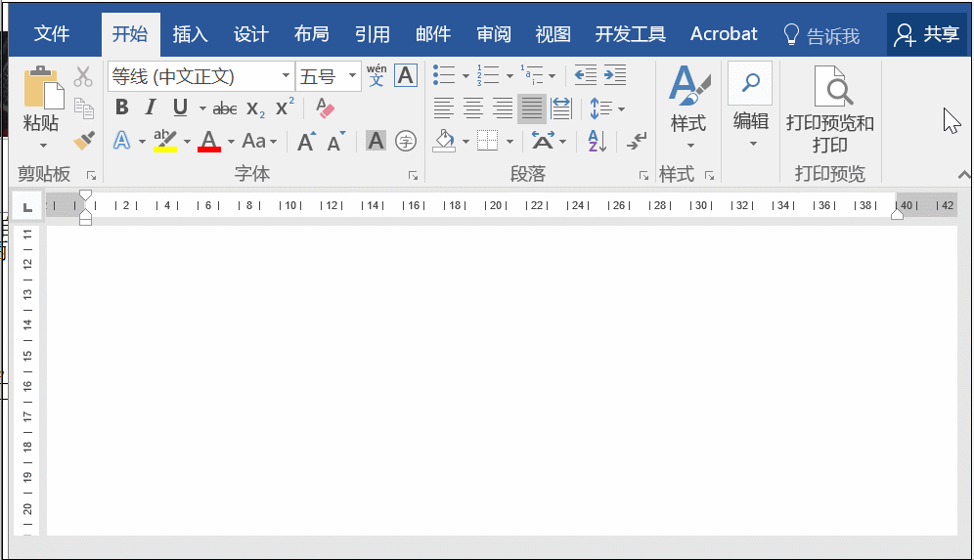Open the Paragraph dialog launcher

click(643, 176)
